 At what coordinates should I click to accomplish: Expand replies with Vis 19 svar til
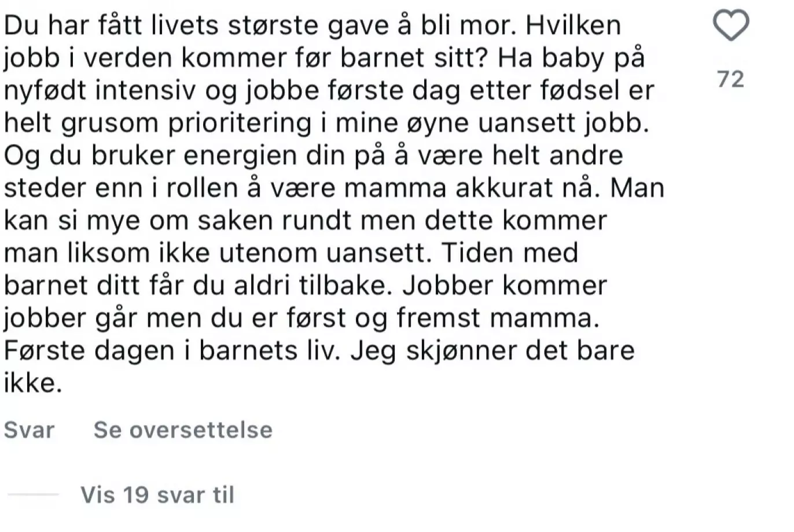click(157, 495)
